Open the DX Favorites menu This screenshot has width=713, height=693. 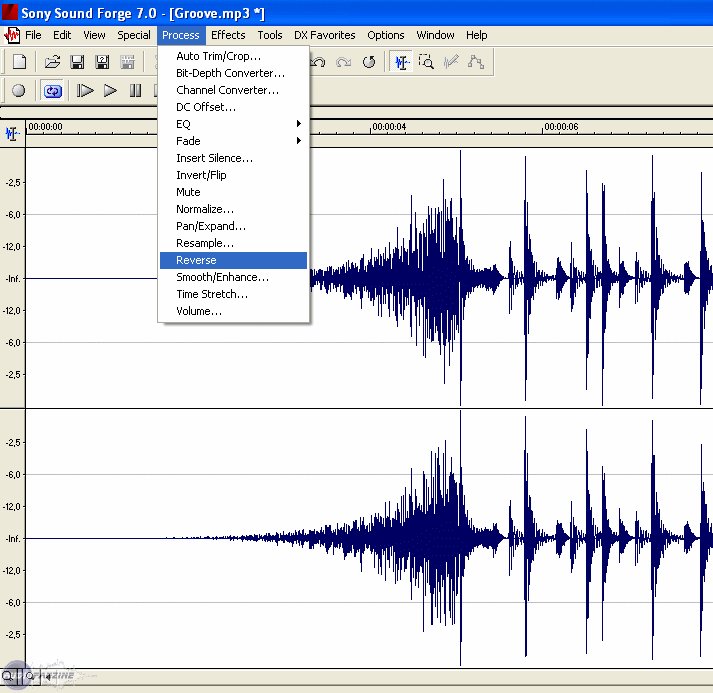click(324, 35)
